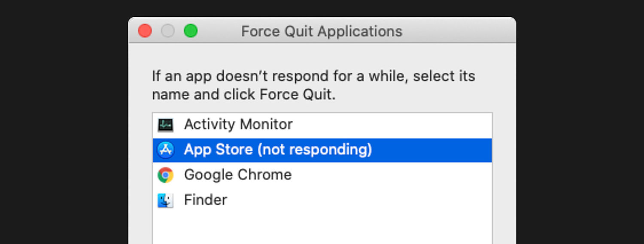Click the green zoom window button
This screenshot has height=244, width=644.
click(x=191, y=31)
